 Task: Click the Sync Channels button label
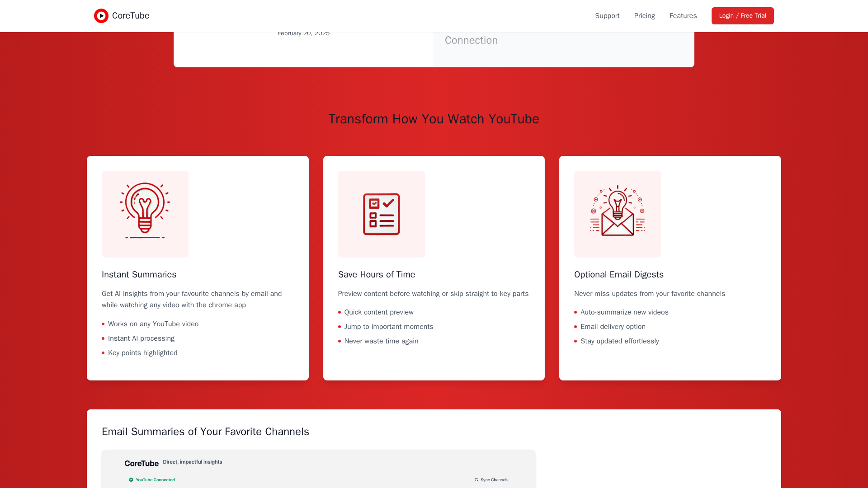click(494, 480)
